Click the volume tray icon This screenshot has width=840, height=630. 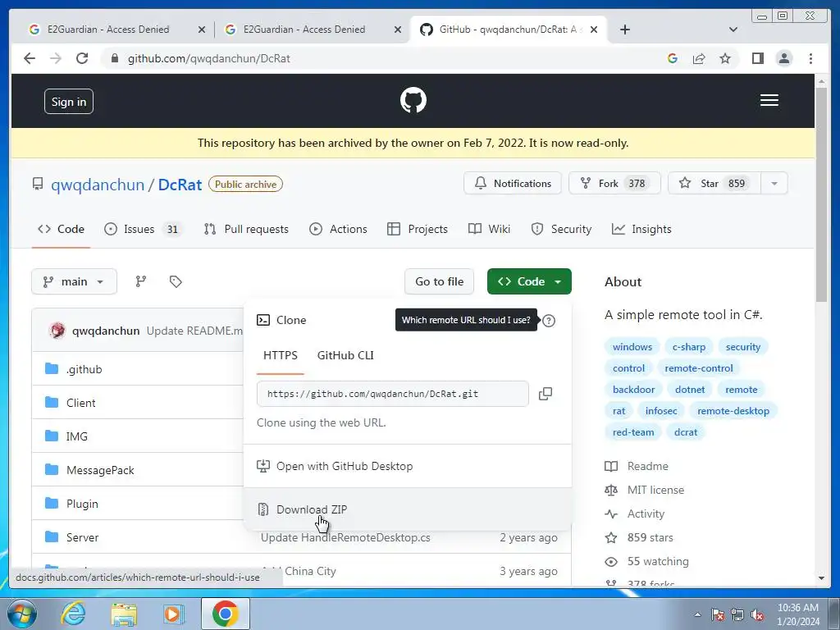[757, 614]
